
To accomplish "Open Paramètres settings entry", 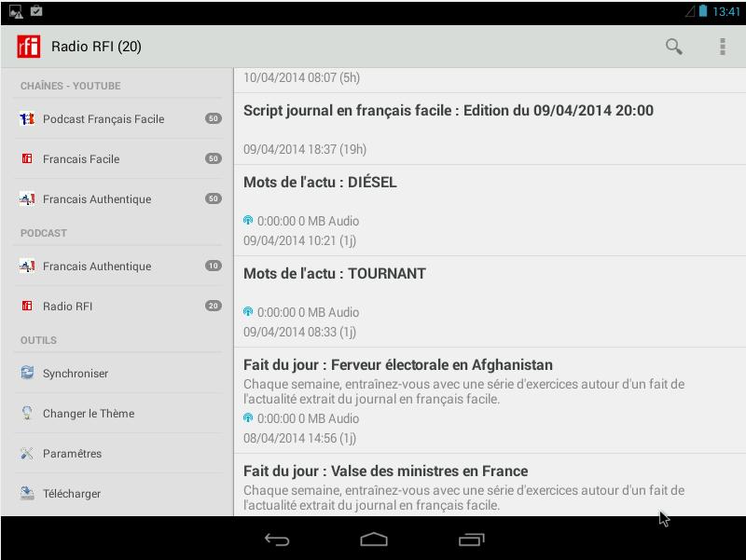I will (118, 453).
